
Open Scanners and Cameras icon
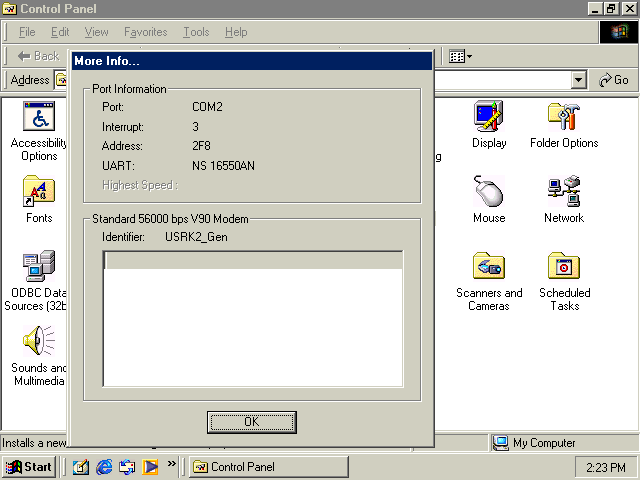click(x=489, y=266)
